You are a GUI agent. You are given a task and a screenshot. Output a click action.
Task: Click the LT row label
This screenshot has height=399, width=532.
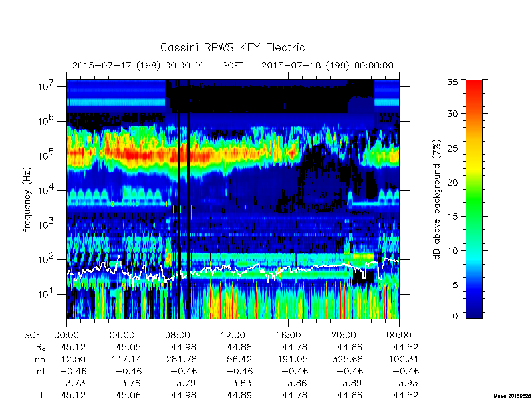[x=41, y=383]
